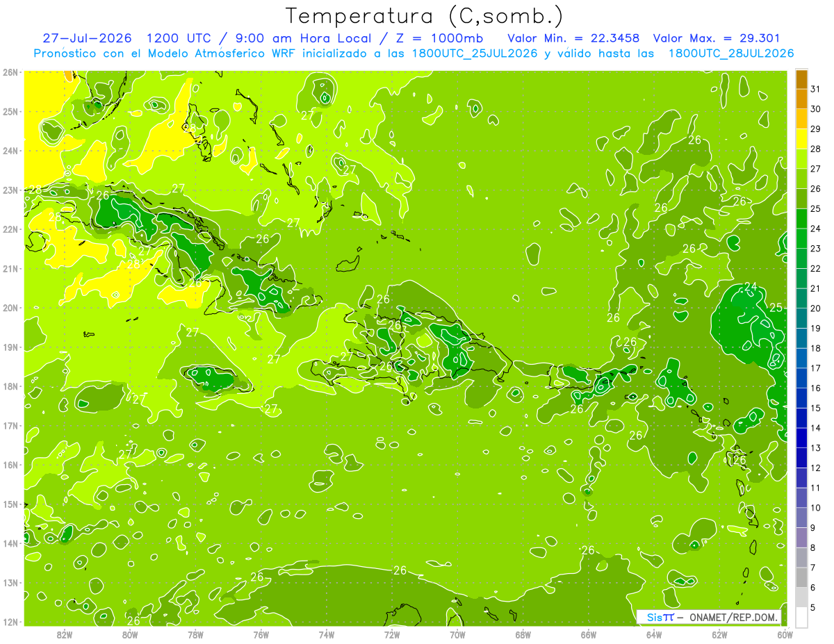This screenshot has height=644, width=834.
Task: Click the "17N" latitude axis label
Action: pyautogui.click(x=10, y=426)
